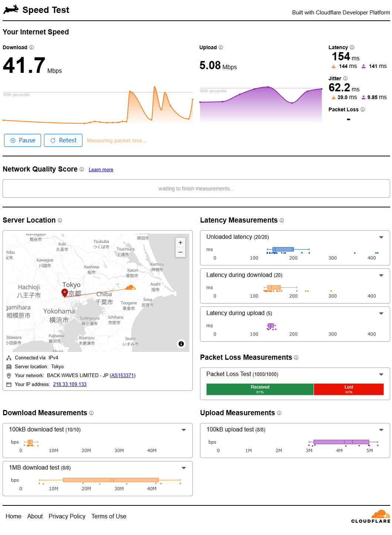Image resolution: width=392 pixels, height=535 pixels.
Task: Click the map zoom in plus button
Action: pos(180,243)
